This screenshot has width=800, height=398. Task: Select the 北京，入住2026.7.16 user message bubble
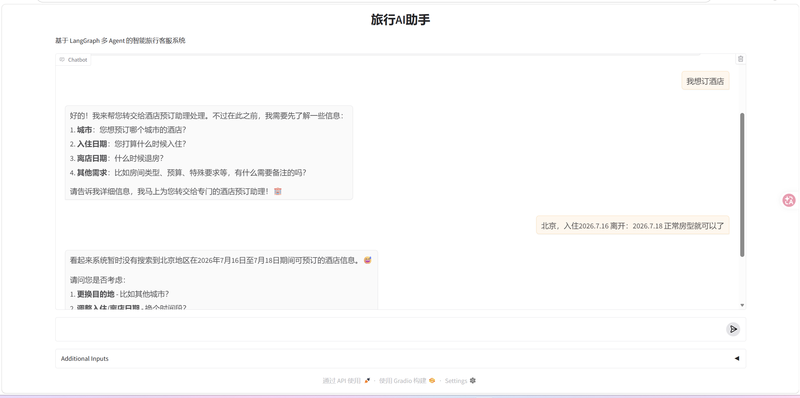coord(633,226)
